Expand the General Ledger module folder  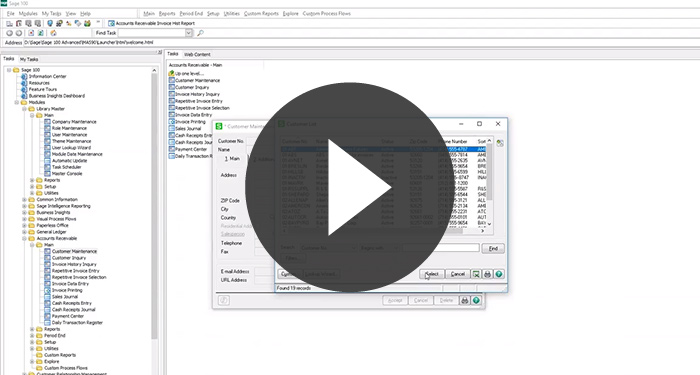point(25,232)
